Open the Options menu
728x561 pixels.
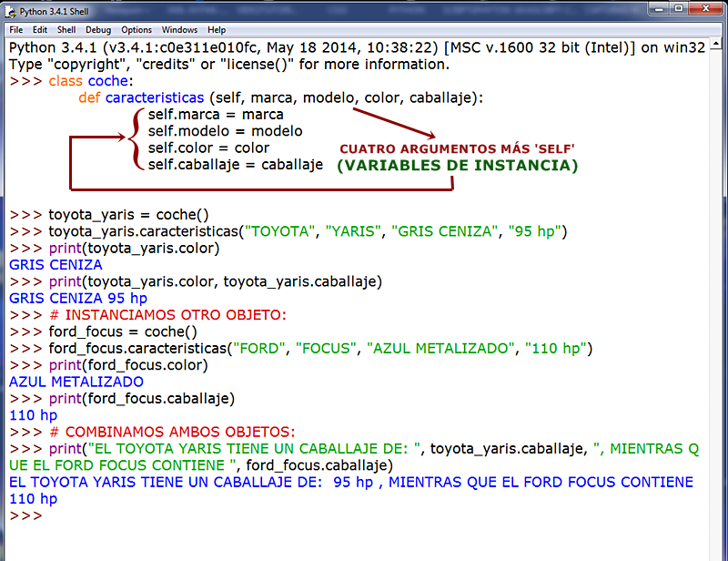(x=136, y=29)
